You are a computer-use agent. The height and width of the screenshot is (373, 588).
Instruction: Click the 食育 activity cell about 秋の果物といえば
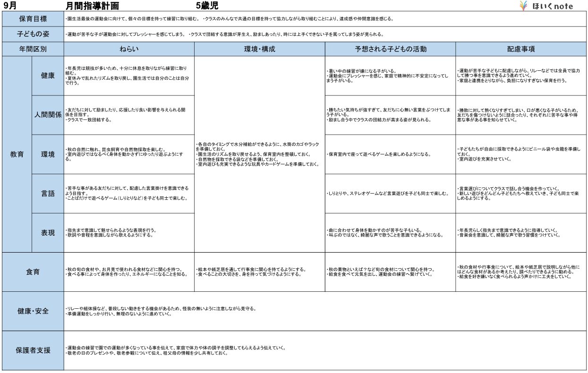[x=390, y=272]
